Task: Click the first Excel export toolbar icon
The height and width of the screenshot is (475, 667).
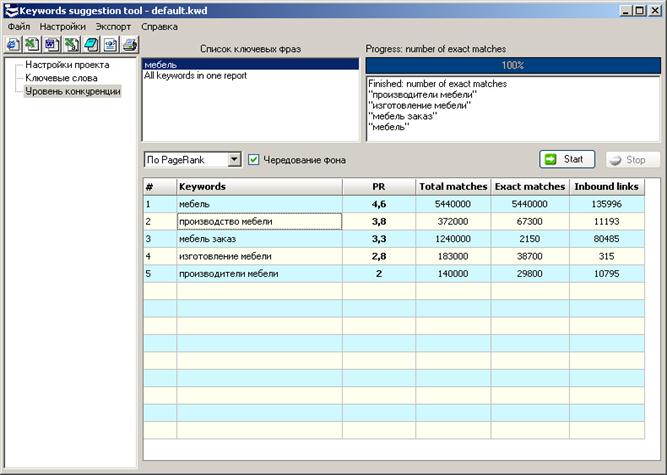Action: coord(31,44)
